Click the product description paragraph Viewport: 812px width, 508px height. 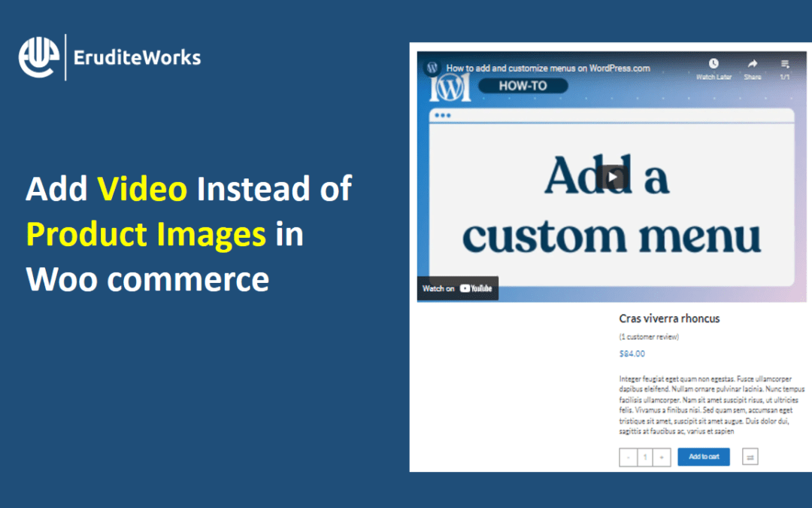[712, 405]
